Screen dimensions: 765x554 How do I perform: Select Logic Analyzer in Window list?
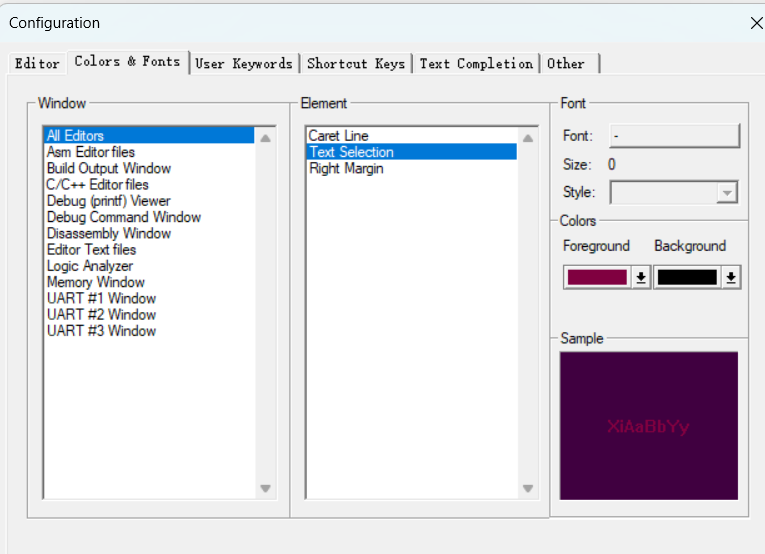[90, 266]
